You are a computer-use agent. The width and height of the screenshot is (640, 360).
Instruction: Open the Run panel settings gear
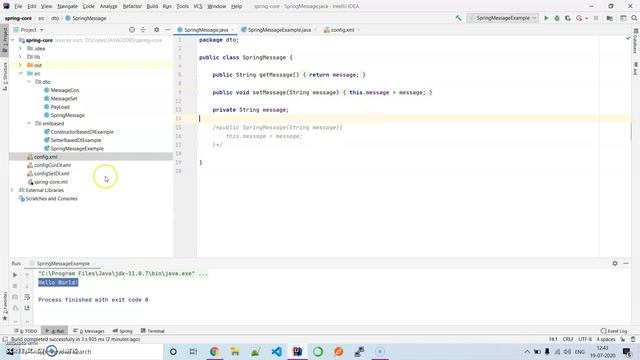(x=615, y=264)
